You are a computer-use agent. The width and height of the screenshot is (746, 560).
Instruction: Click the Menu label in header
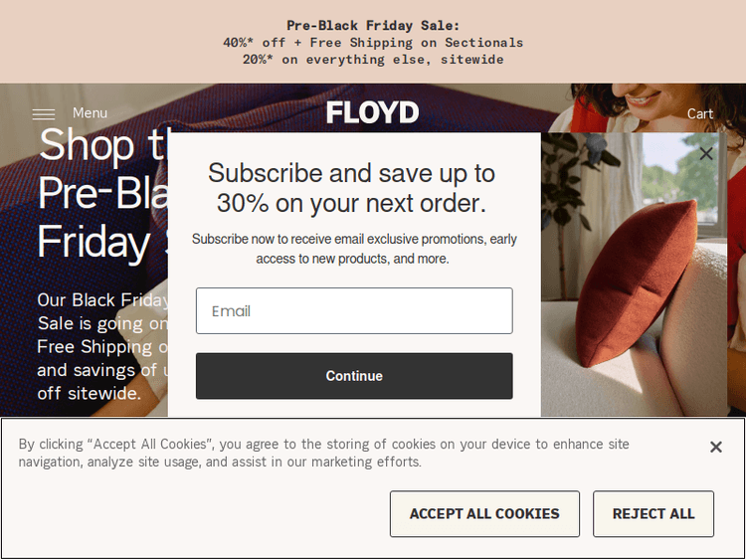click(90, 113)
